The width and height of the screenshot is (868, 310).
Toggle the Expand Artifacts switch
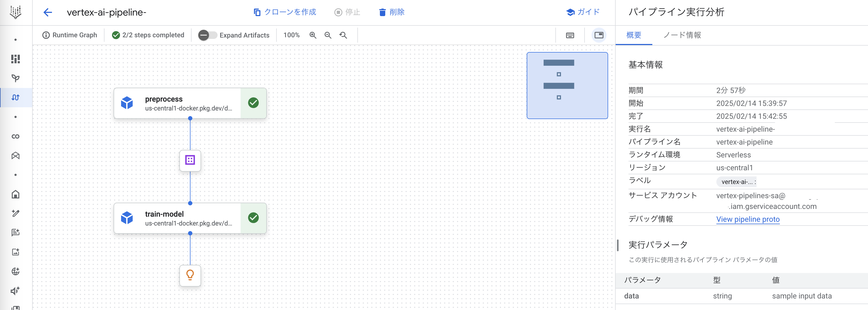pyautogui.click(x=207, y=35)
